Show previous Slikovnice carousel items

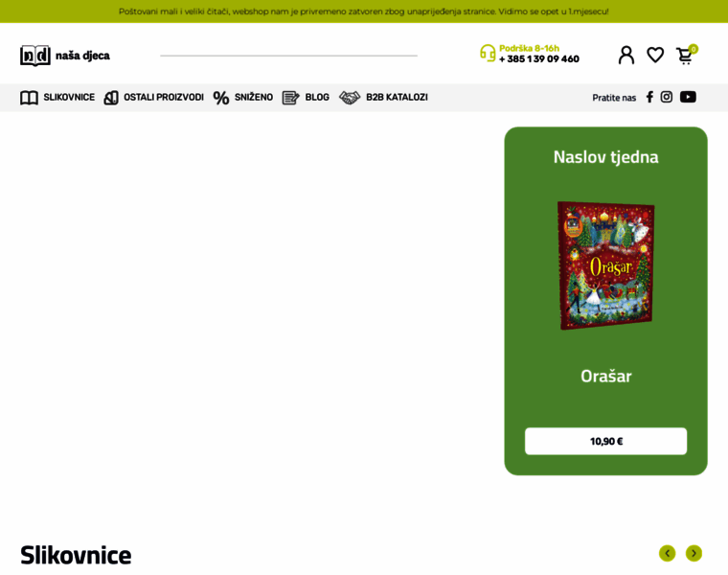[668, 553]
